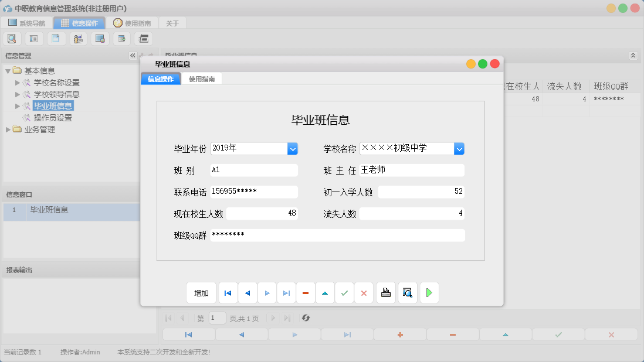Collapse the 信息管理 panel with the chevron

[133, 56]
